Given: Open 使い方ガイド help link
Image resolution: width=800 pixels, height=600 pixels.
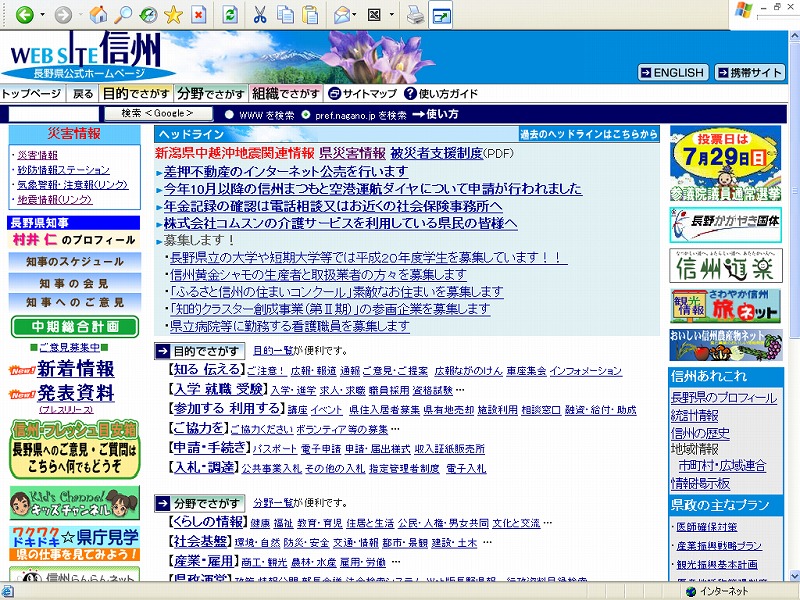Looking at the screenshot, I should tap(441, 93).
